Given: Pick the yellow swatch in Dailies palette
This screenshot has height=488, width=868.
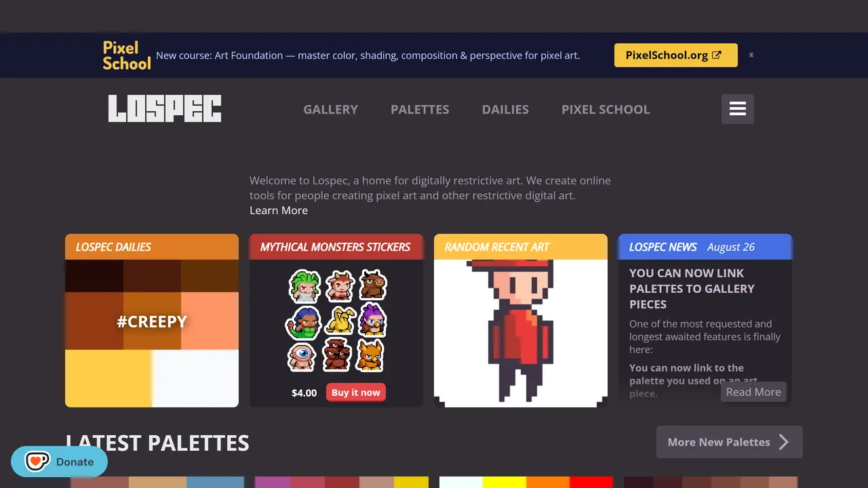Looking at the screenshot, I should (108, 378).
